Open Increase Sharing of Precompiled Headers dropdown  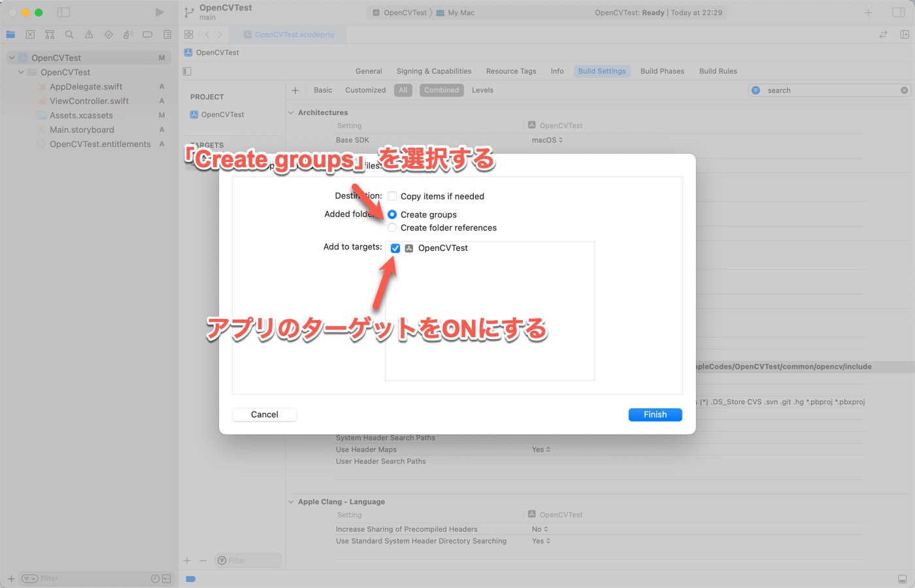pos(540,529)
